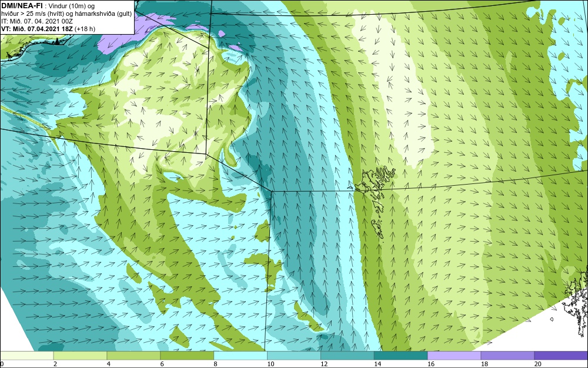This screenshot has width=588, height=368.
Task: Click the 'VT: Mið. 07.04.2021 18Z (+18 h)' line
Action: tap(48, 28)
